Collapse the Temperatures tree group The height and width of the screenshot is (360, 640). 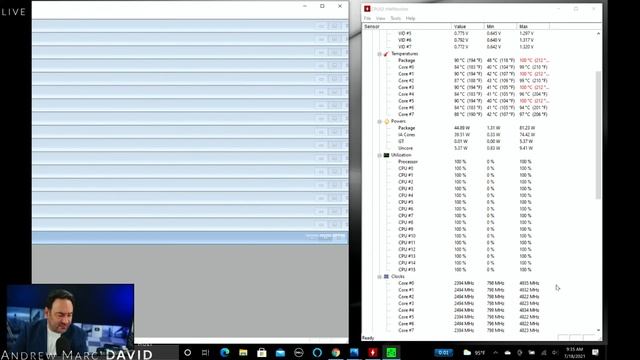coord(380,54)
